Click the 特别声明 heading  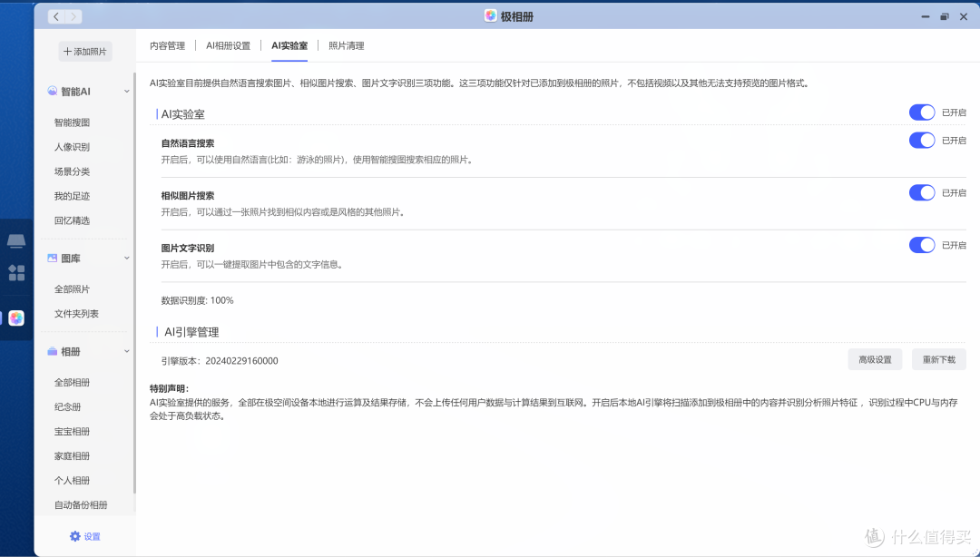pos(169,388)
